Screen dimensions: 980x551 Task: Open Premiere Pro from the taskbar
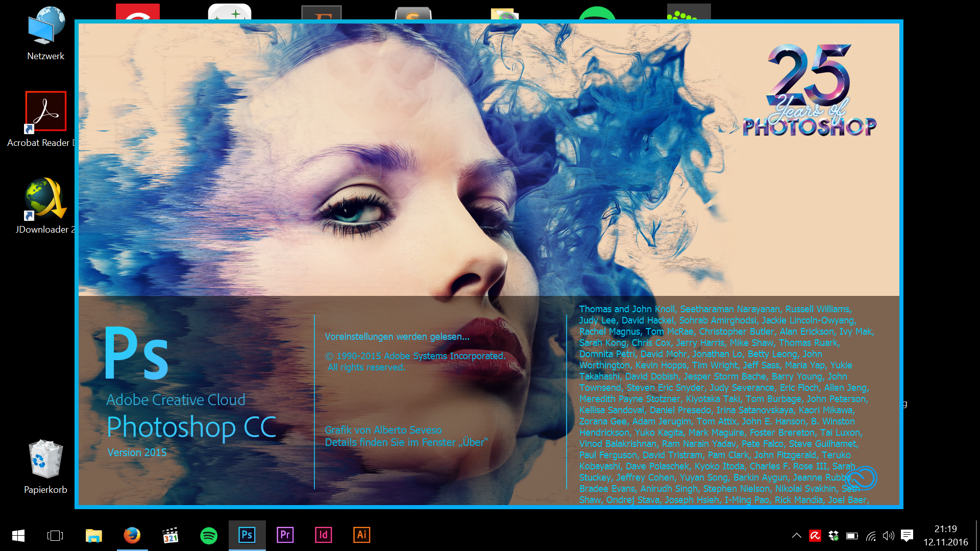(285, 535)
